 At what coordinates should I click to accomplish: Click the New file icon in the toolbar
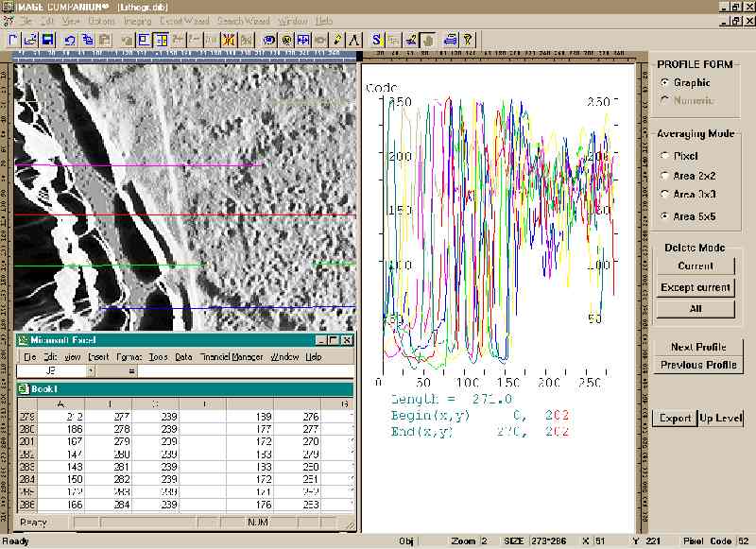pos(12,40)
